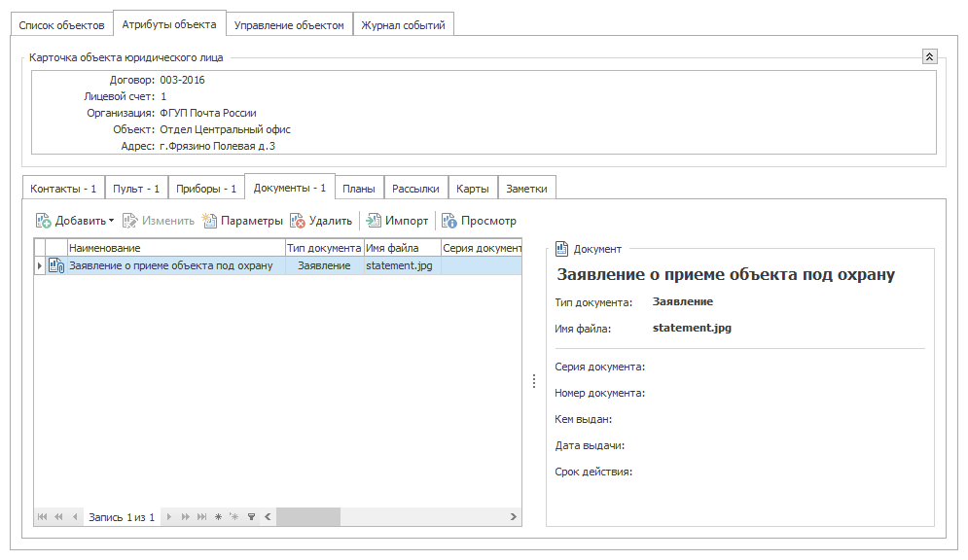
Task: Click the bookmark asterisk navigator icon
Action: pos(218,517)
